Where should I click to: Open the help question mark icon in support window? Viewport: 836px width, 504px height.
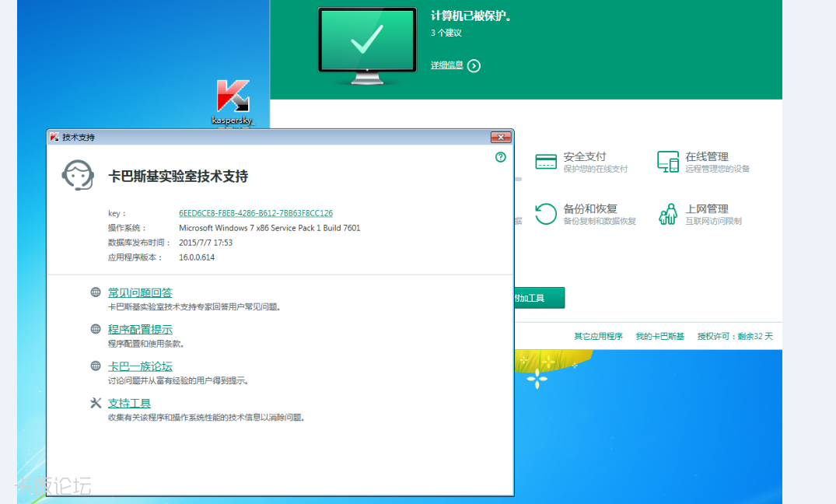500,157
